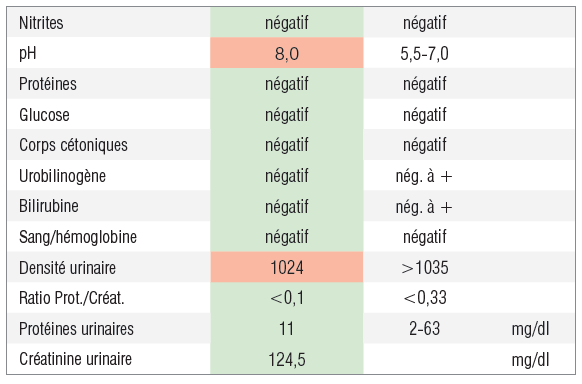Click the ratio result <0,1

pos(287,298)
